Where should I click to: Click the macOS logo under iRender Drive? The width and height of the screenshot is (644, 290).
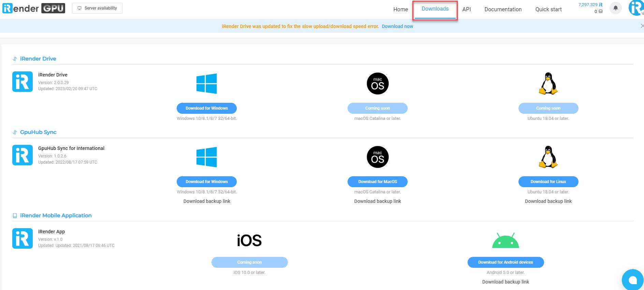[x=378, y=83]
